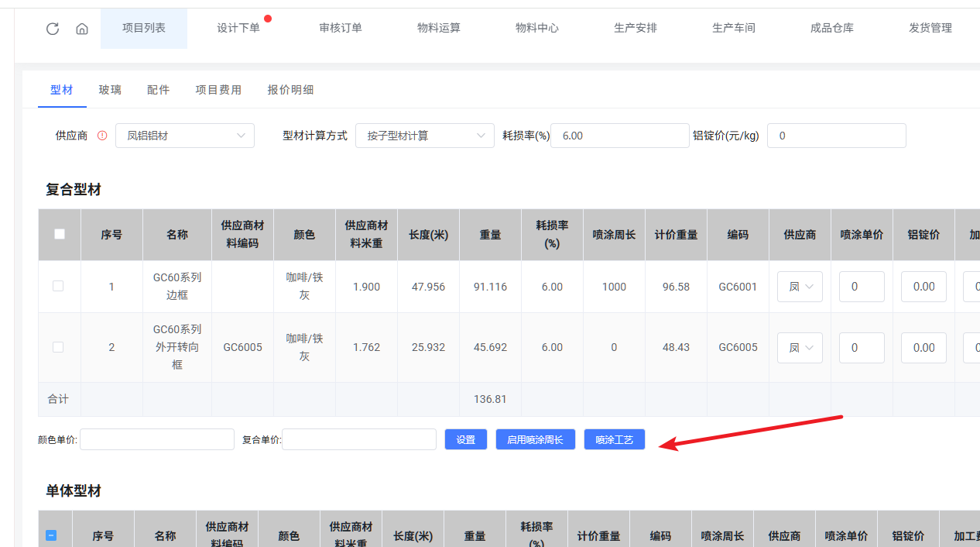Expand the 型材计算方式 dropdown

(424, 136)
